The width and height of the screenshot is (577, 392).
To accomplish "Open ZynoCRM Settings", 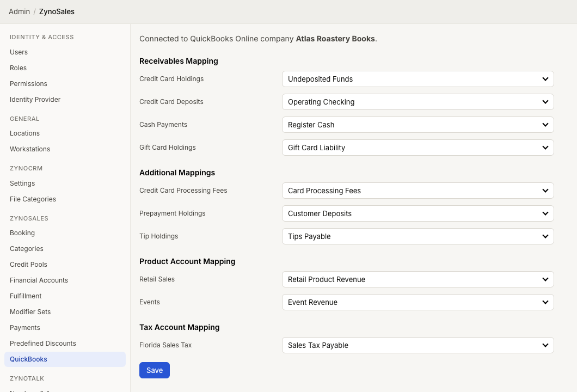I will pos(22,183).
